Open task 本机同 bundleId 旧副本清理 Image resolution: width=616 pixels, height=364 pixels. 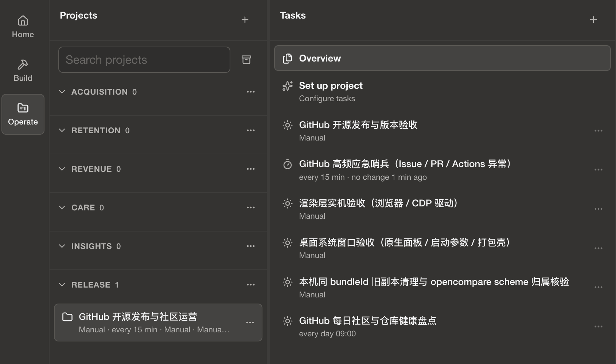coord(442,288)
